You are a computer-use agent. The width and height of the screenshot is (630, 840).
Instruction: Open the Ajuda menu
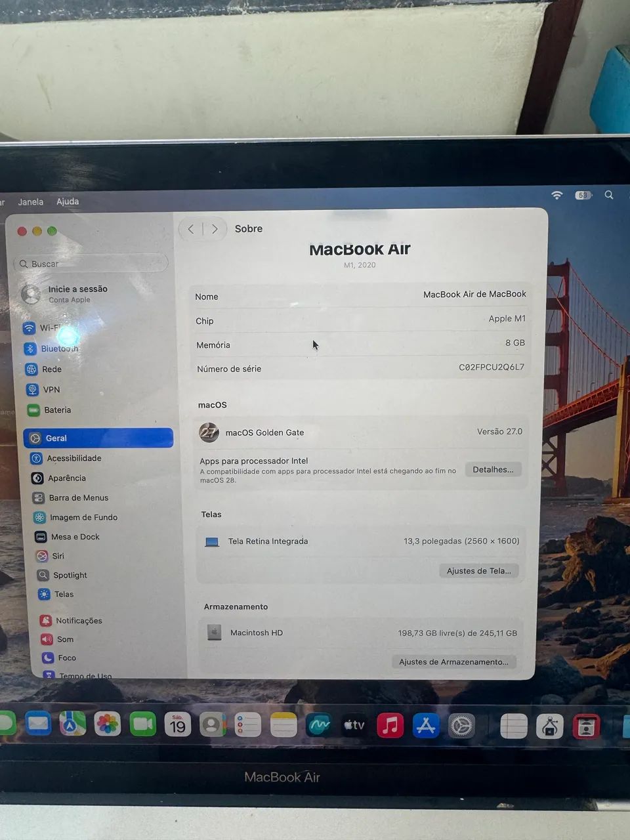point(68,201)
